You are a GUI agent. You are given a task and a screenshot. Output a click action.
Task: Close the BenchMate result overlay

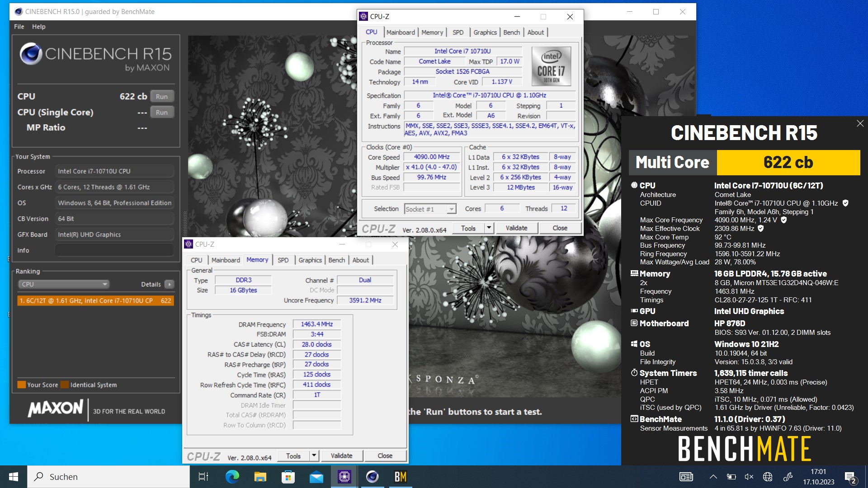860,123
